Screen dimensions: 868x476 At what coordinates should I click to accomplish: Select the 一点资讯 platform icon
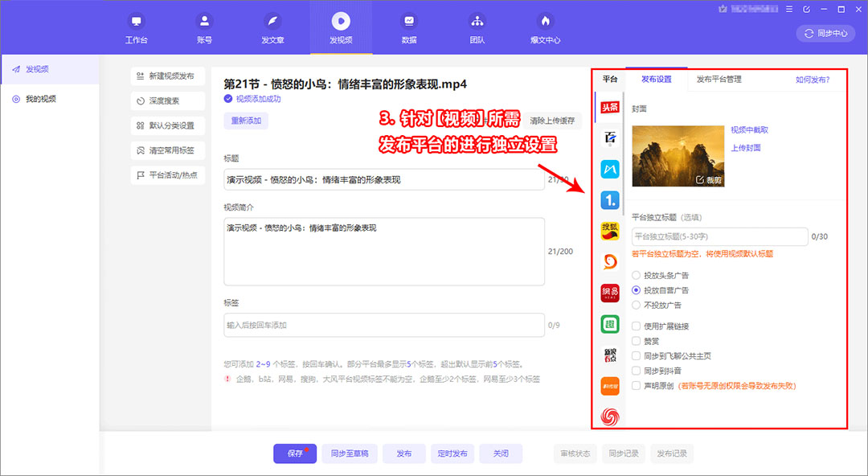609,199
